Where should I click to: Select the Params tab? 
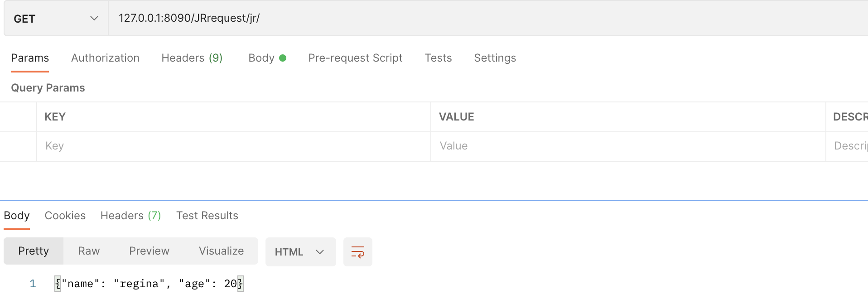pos(30,58)
